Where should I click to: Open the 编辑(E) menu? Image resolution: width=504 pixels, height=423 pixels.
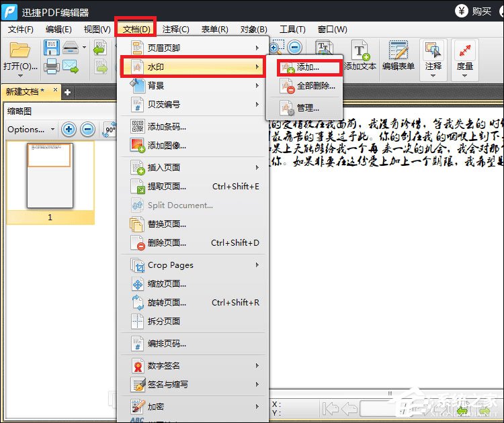coord(58,30)
